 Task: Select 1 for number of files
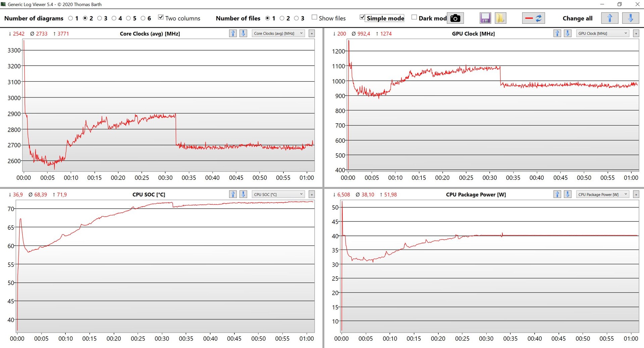point(268,18)
